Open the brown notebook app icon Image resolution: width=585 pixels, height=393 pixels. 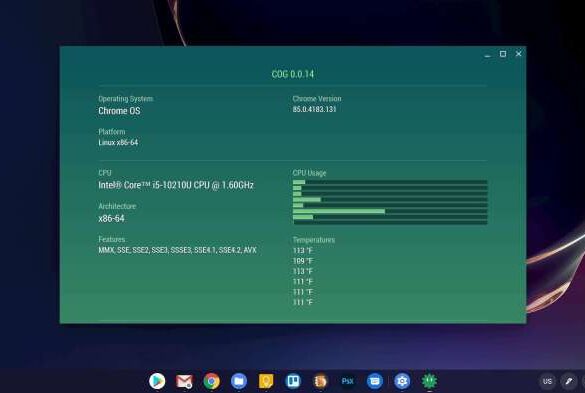320,381
